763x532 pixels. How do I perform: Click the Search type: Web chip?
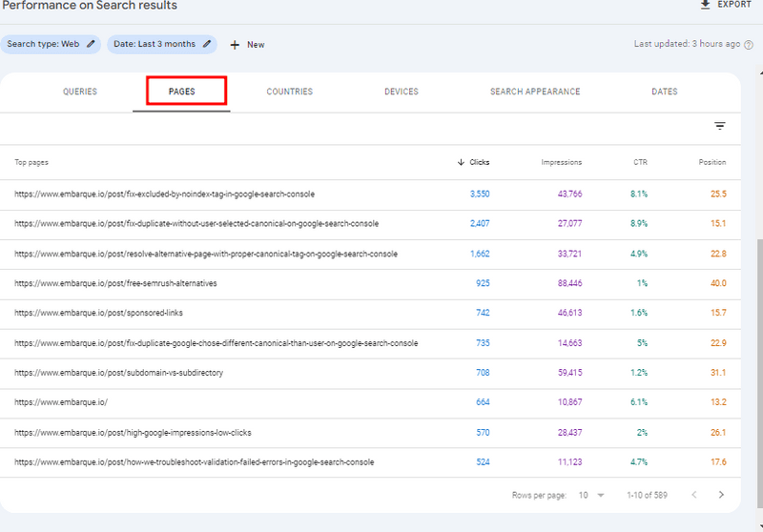click(x=51, y=44)
